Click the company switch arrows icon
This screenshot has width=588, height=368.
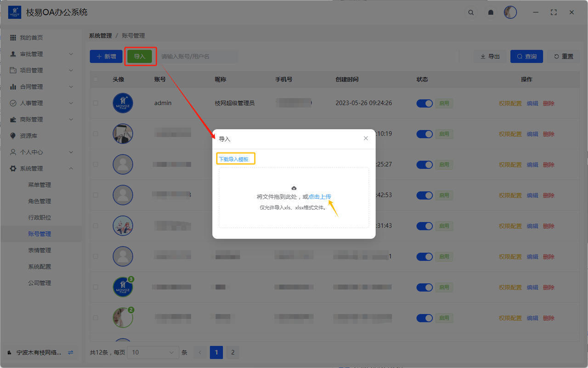pos(70,352)
